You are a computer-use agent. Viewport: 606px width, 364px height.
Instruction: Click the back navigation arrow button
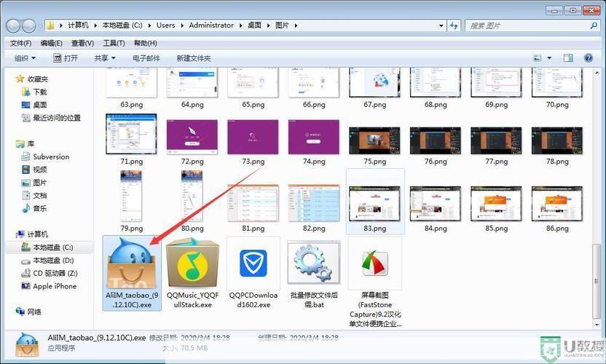14,25
